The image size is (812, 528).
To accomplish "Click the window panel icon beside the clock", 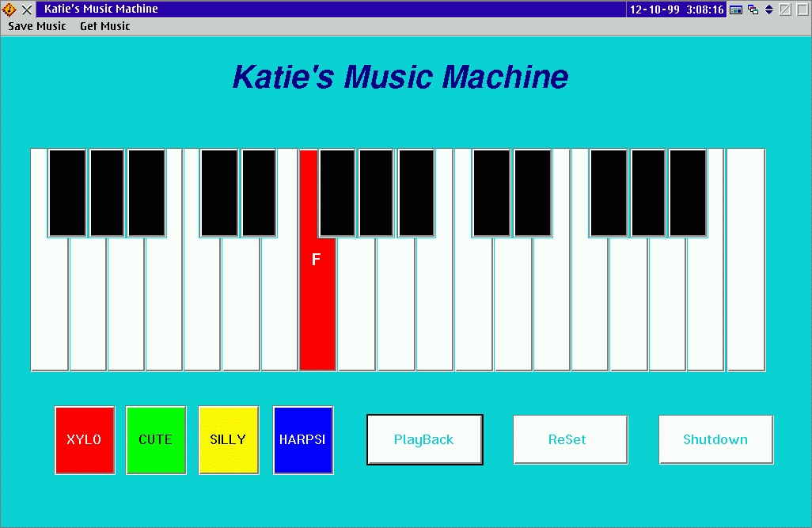I will point(735,9).
